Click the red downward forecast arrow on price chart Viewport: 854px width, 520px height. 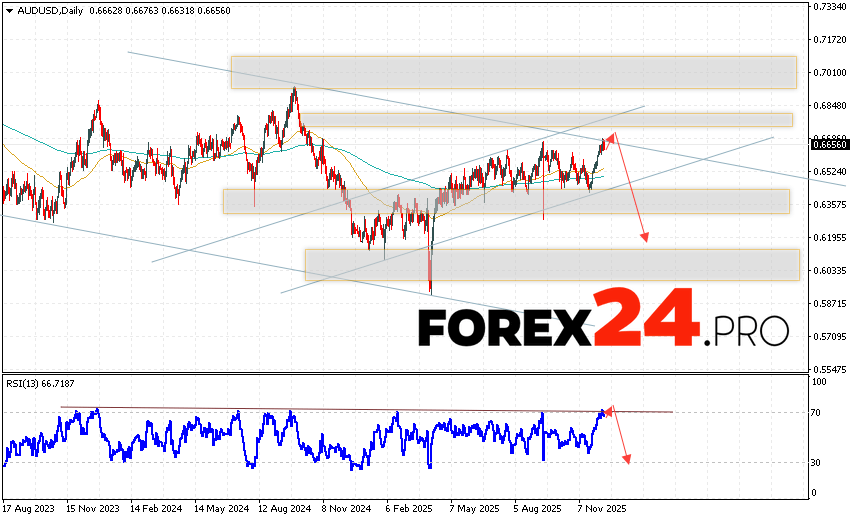tap(632, 192)
